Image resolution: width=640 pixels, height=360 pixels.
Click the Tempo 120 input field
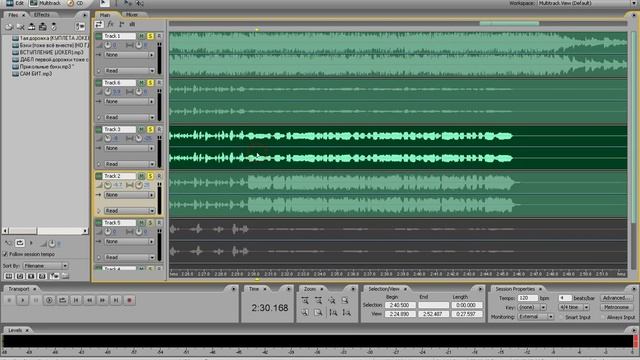pos(527,298)
